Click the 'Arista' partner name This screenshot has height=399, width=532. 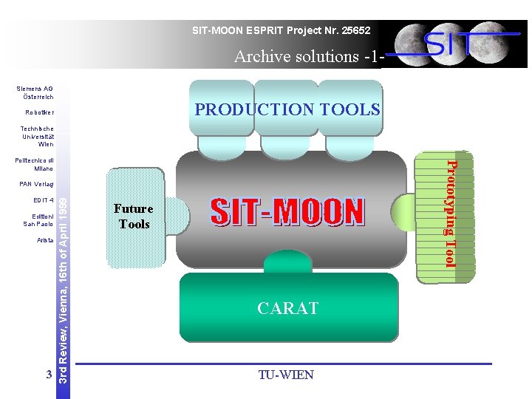pos(45,240)
